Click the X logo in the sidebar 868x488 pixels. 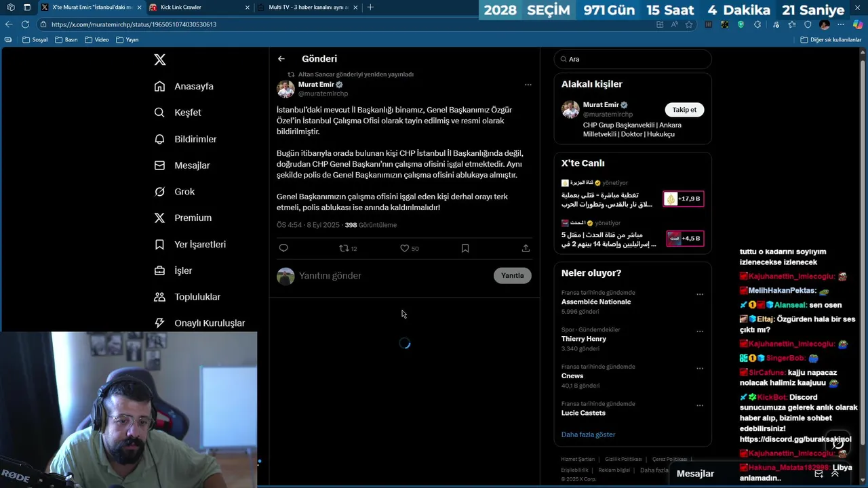(160, 60)
